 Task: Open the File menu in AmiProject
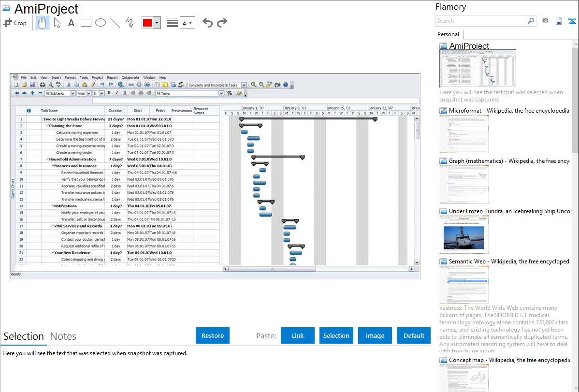[x=24, y=78]
